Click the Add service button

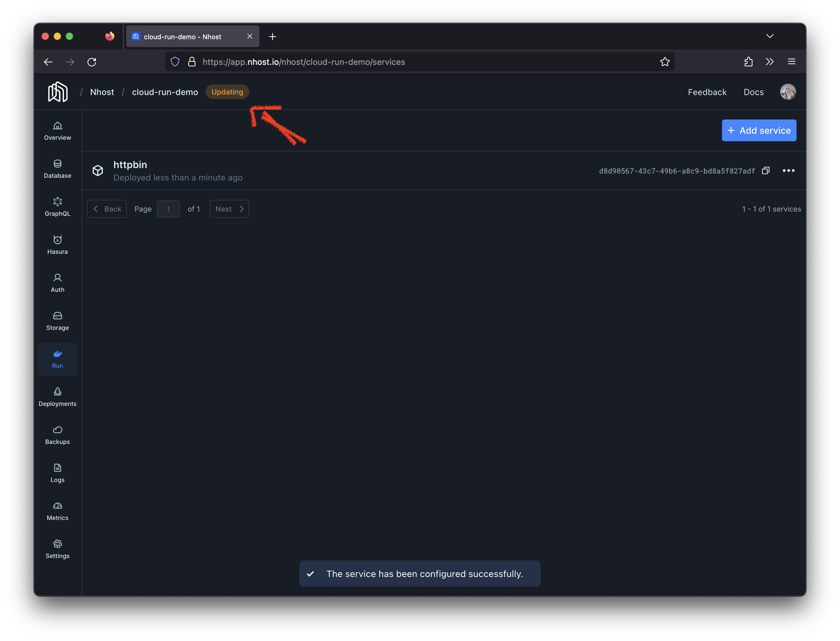pyautogui.click(x=758, y=130)
